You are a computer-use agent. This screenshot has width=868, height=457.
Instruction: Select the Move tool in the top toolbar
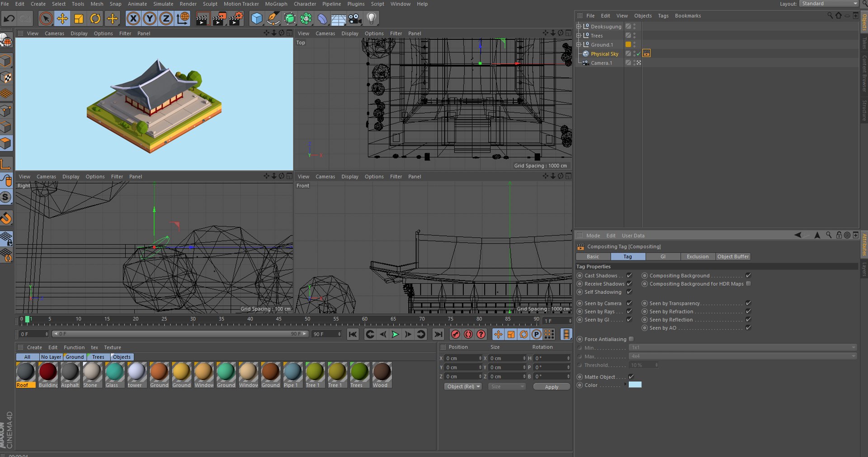point(62,19)
